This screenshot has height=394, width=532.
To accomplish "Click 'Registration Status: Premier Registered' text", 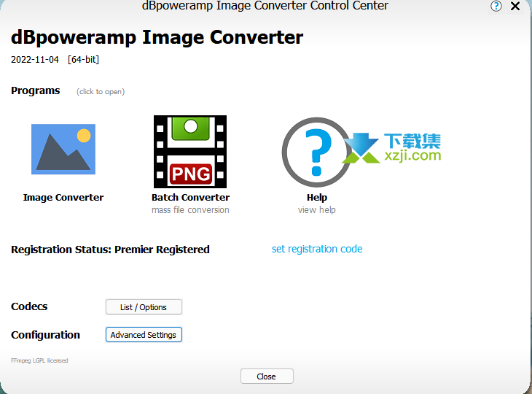I will coord(110,250).
